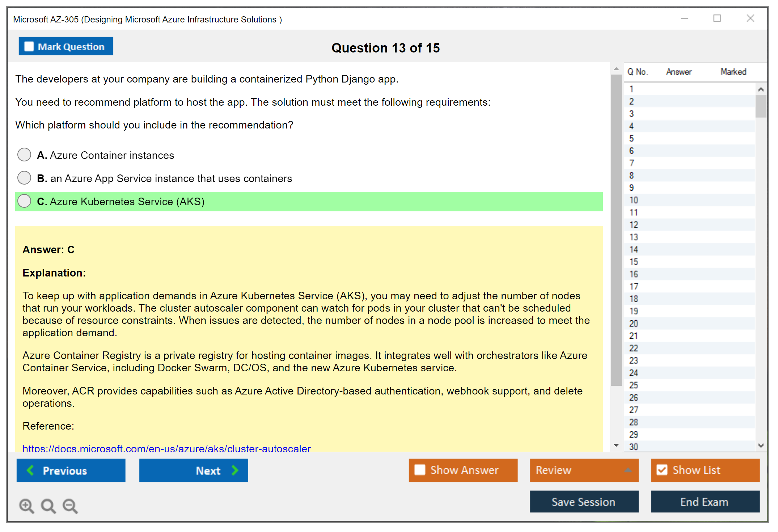Select option A Azure Container instances

[x=24, y=155]
